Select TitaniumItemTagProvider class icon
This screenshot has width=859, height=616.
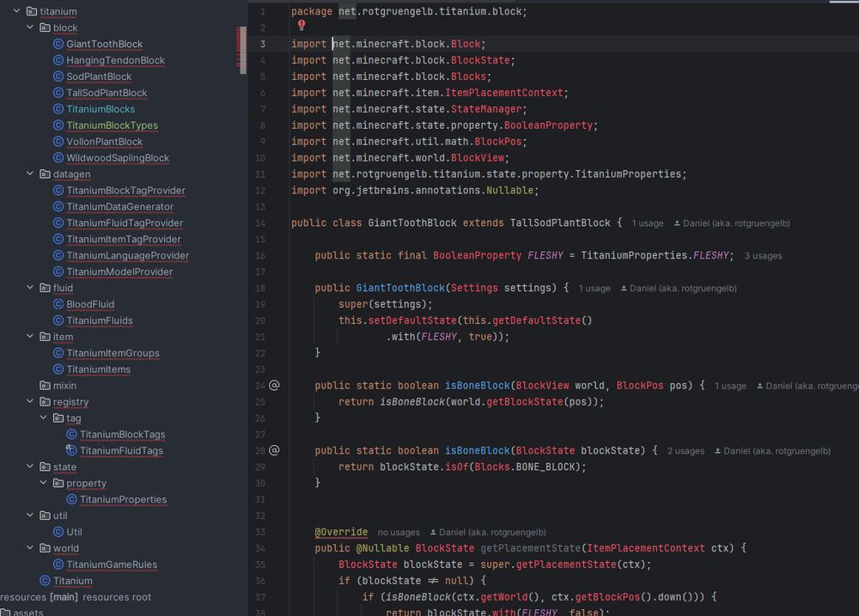(x=58, y=239)
